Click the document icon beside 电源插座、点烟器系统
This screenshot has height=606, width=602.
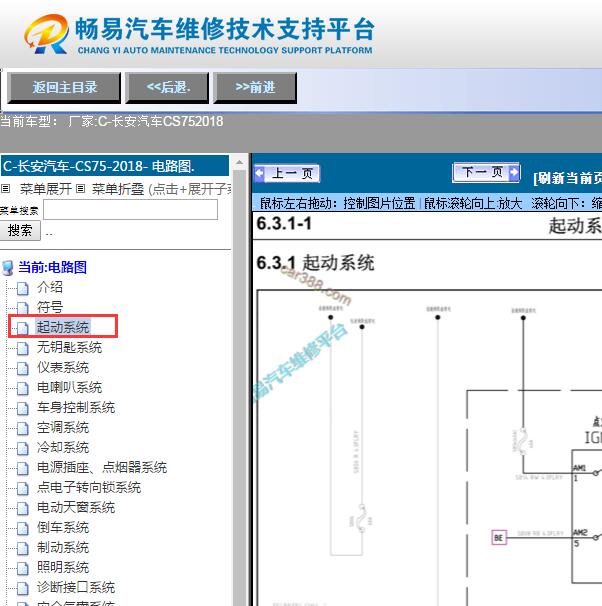[x=23, y=469]
